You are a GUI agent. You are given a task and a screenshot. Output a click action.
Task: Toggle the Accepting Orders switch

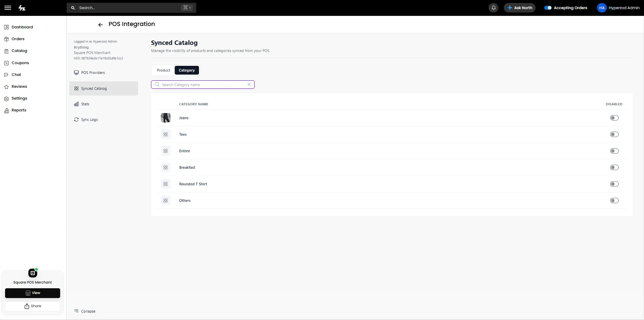548,8
